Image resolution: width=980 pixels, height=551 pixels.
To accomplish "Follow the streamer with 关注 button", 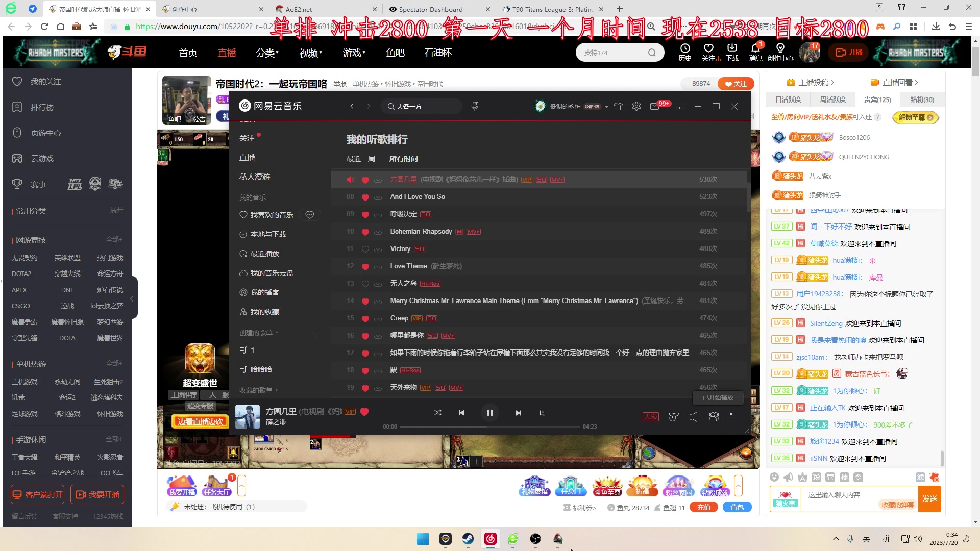I will click(x=736, y=84).
